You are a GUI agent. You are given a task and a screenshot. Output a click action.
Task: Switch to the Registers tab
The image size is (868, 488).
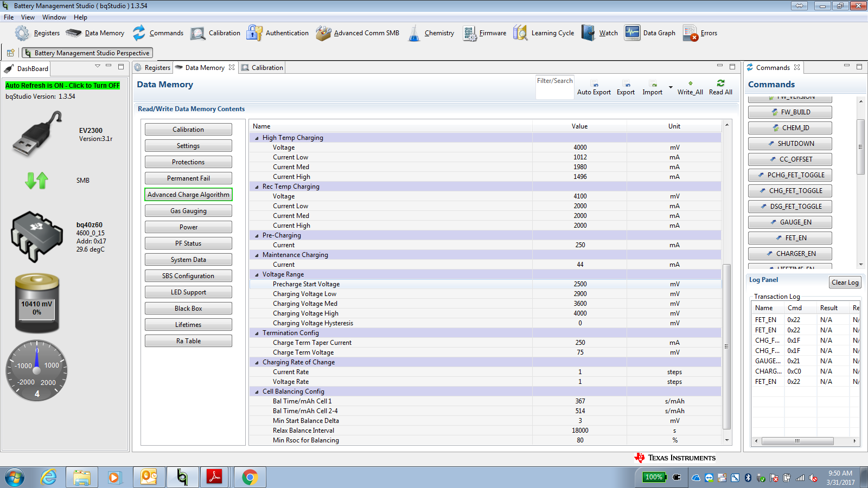pyautogui.click(x=152, y=68)
